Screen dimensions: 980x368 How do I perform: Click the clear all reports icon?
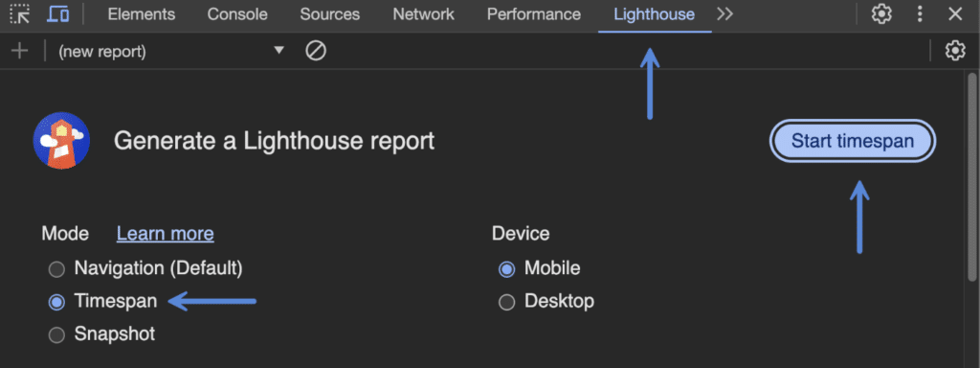click(x=316, y=51)
